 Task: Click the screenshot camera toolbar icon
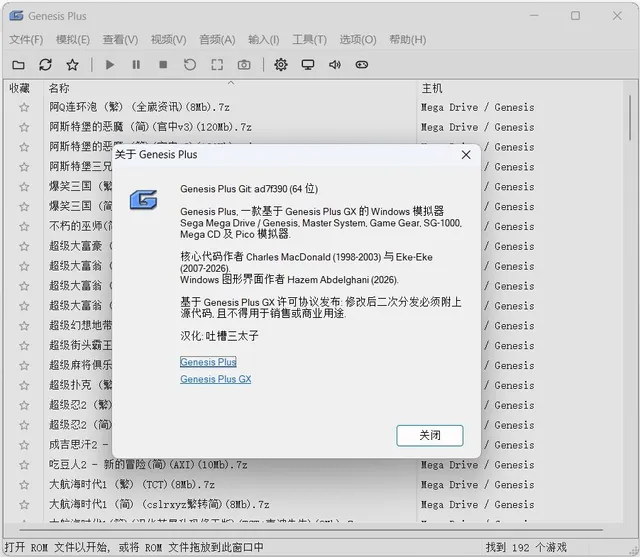click(244, 65)
